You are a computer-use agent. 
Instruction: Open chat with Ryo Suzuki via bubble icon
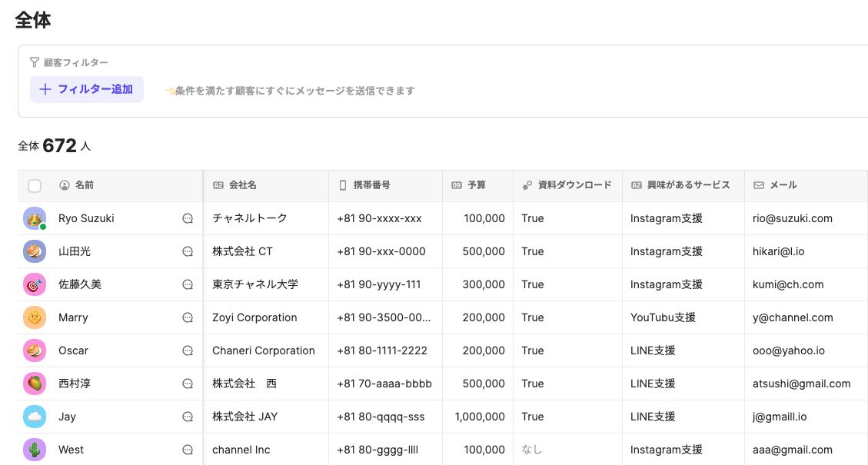tap(188, 218)
